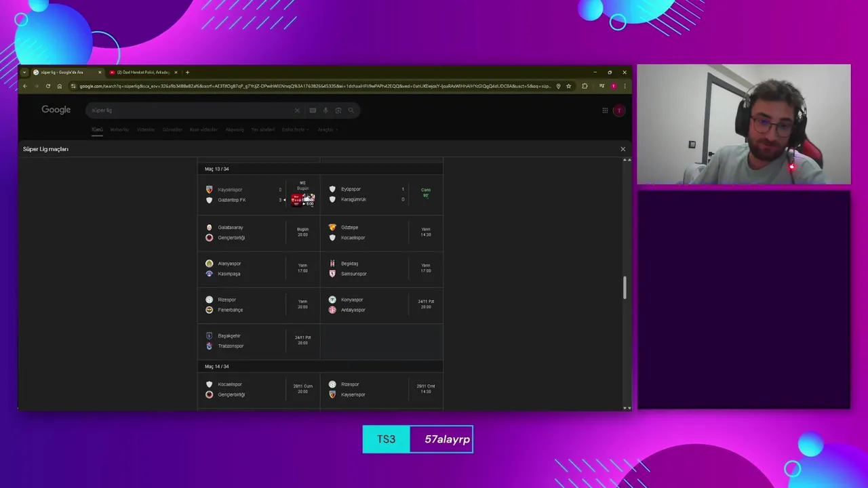Expand the 'Araçlar' tools dropdown
Screen dimensions: 868x488
(328, 129)
